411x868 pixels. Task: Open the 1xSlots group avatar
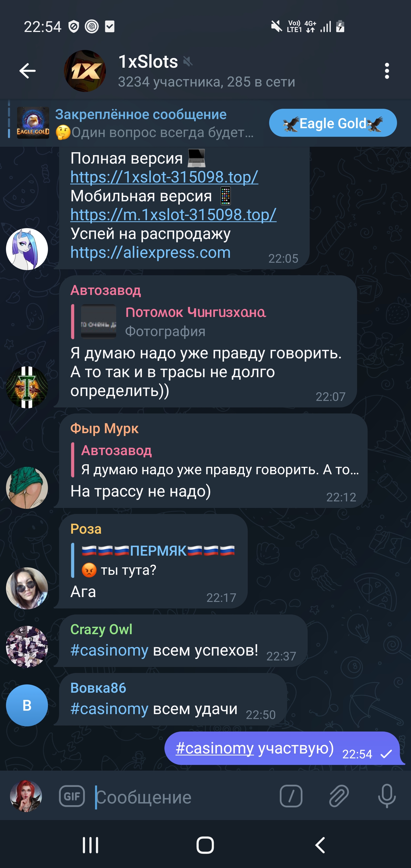click(x=85, y=71)
